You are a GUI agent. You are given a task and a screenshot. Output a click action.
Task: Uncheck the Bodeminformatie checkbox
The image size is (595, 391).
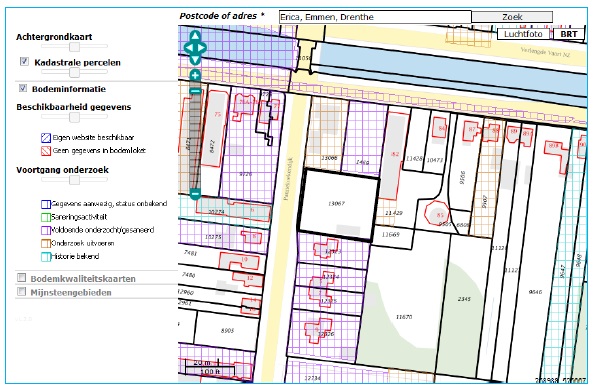[x=23, y=88]
